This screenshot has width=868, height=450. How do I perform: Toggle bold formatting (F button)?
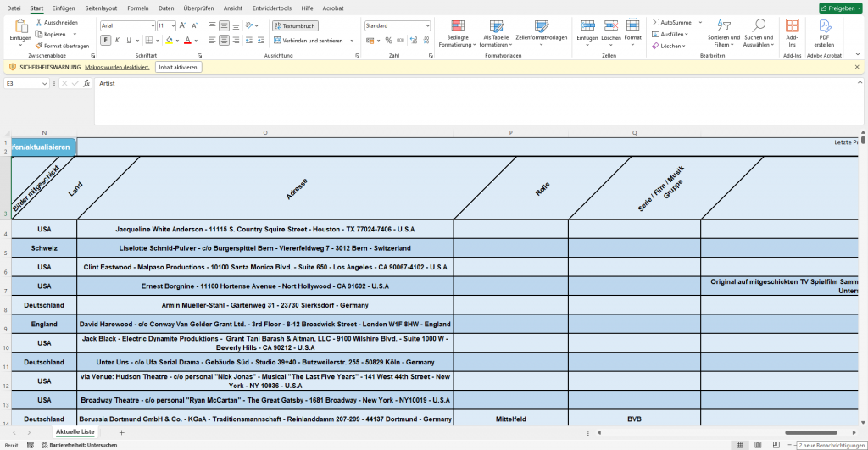point(105,40)
